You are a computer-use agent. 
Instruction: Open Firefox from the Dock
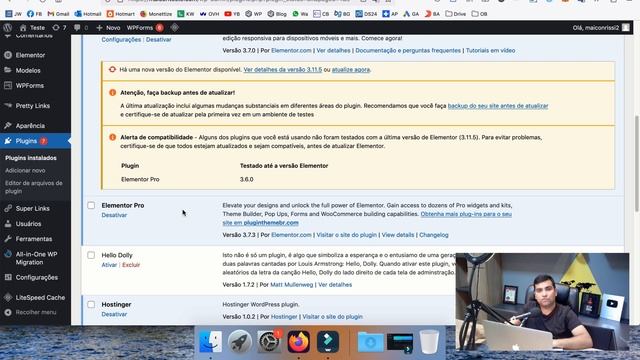tap(298, 342)
